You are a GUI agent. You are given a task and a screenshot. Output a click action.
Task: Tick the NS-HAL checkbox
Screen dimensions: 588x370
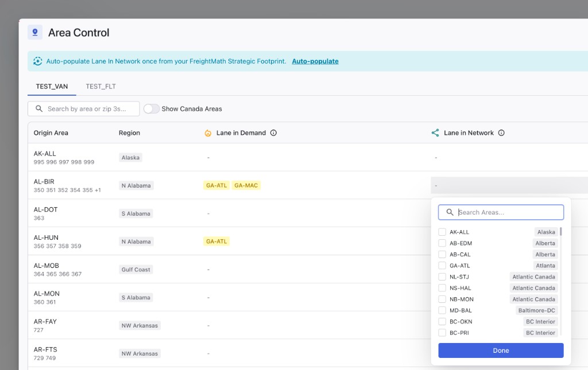coord(442,289)
